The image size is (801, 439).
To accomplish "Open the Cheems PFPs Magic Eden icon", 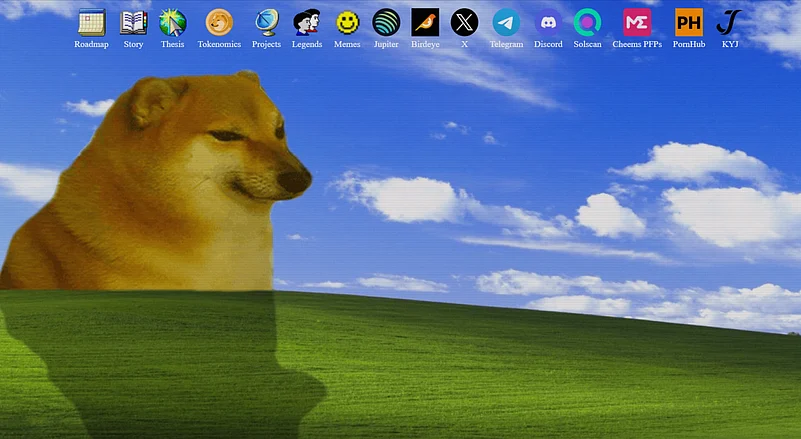I will pos(637,22).
